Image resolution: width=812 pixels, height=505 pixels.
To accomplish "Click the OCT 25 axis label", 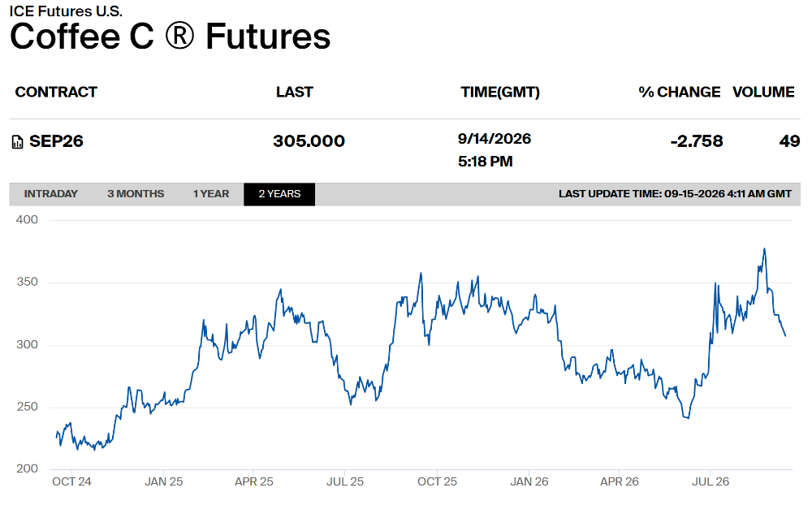I will click(x=437, y=481).
